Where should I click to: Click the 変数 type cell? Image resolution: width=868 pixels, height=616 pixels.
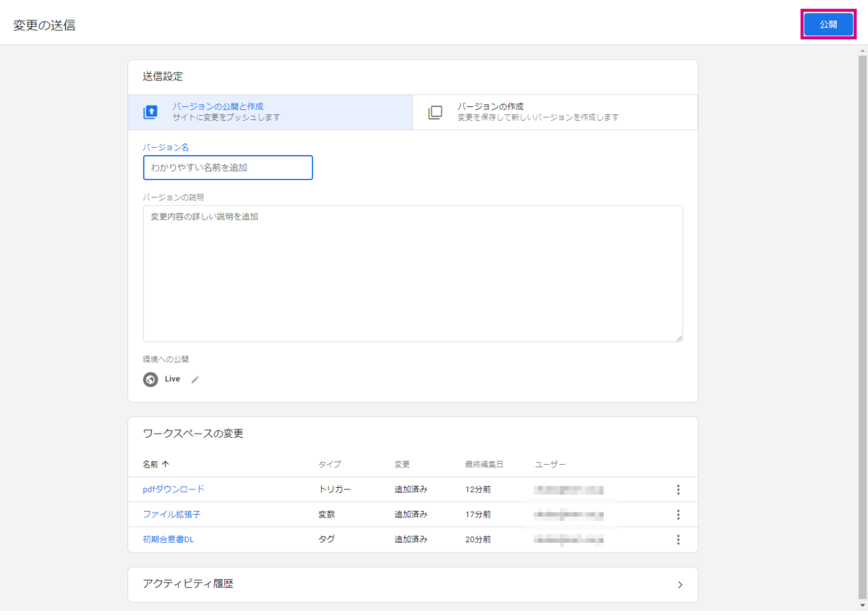coord(327,515)
